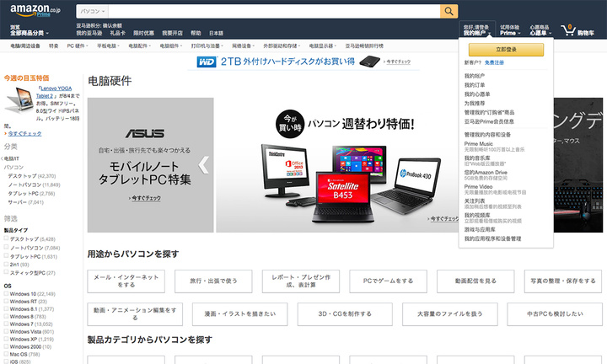Click the 立即登录 sign-in button
Viewport: 607px width, 364px height.
click(506, 50)
